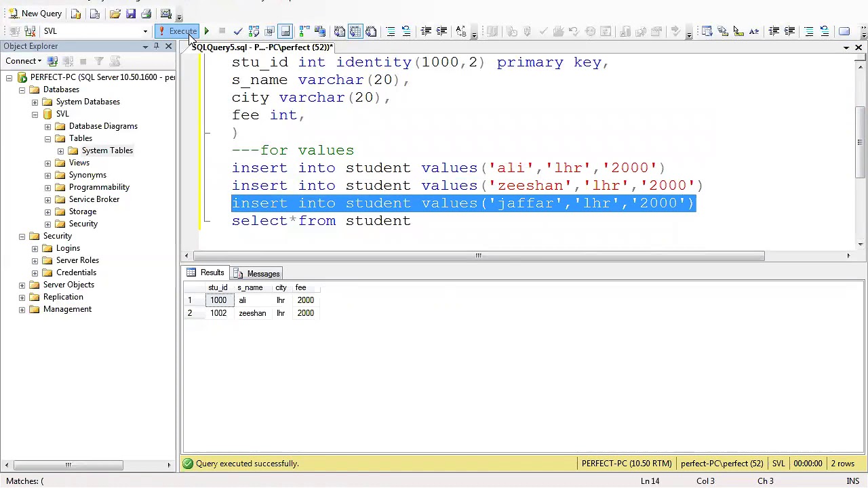868x488 pixels.
Task: Close the Object Explorer panel
Action: pyautogui.click(x=169, y=46)
